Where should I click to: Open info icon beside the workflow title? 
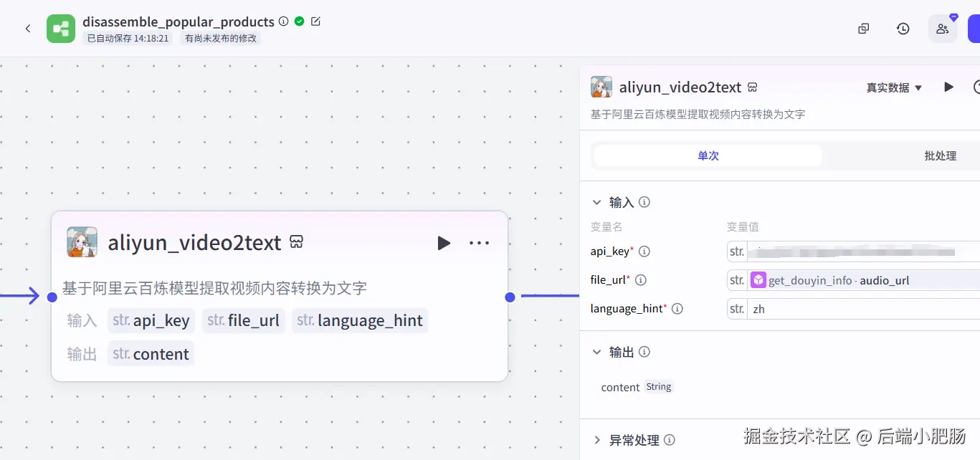click(284, 21)
